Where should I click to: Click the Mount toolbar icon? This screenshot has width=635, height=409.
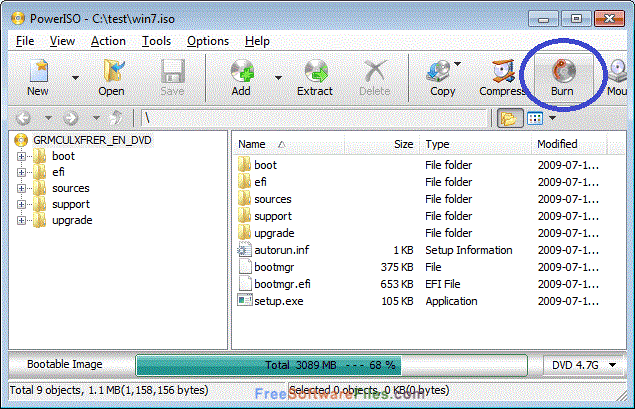tap(618, 71)
